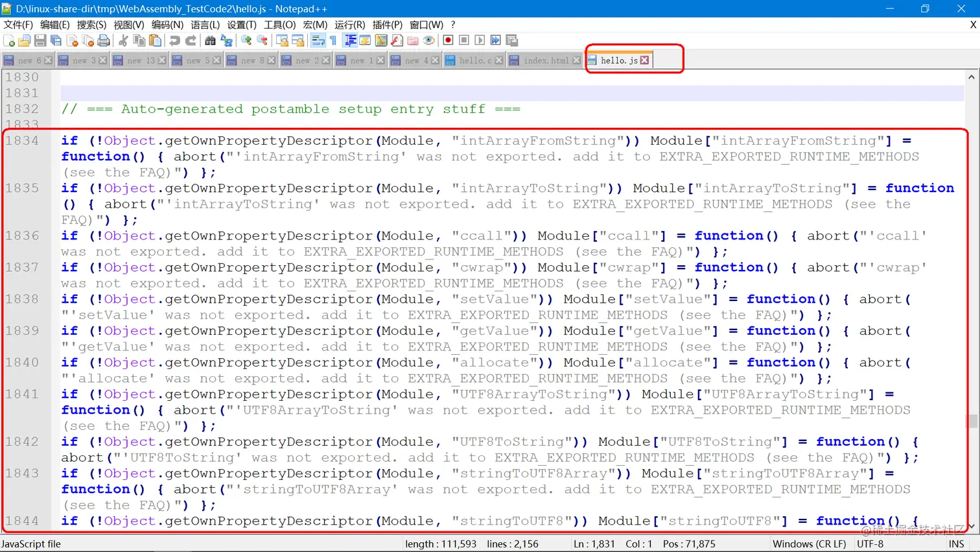The image size is (980, 552).
Task: Click the Copy toolbar icon
Action: (x=139, y=40)
